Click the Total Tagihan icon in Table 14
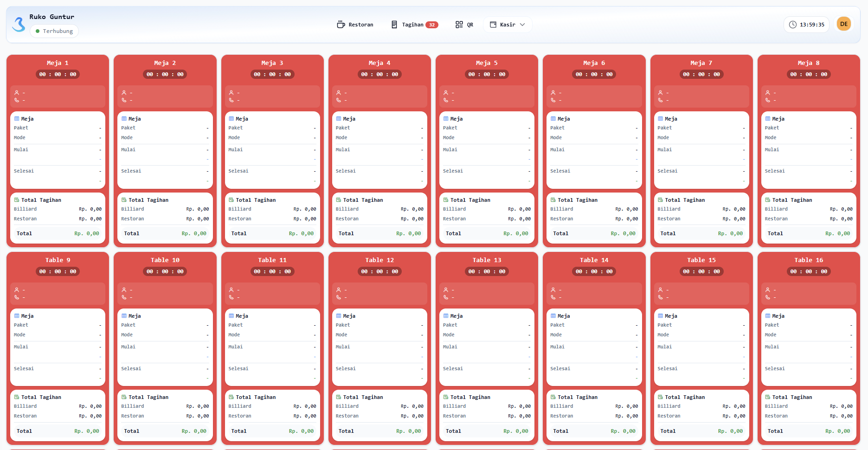The height and width of the screenshot is (450, 868). click(x=553, y=397)
